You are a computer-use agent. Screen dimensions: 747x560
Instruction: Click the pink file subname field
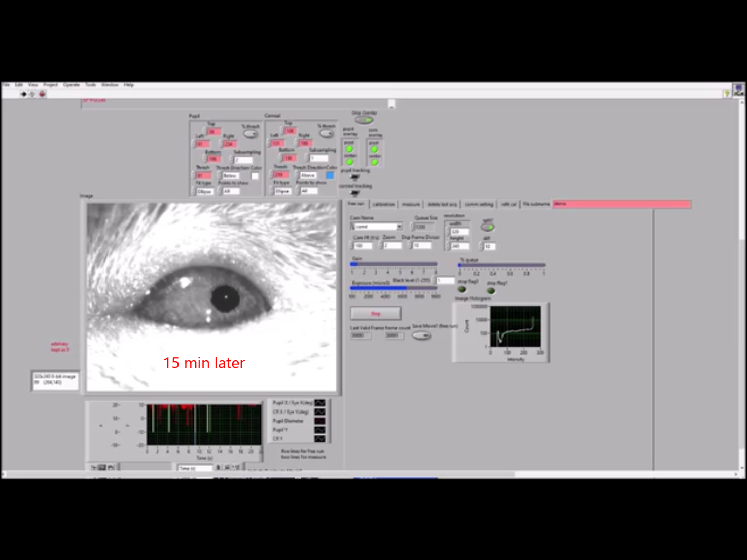pos(621,204)
